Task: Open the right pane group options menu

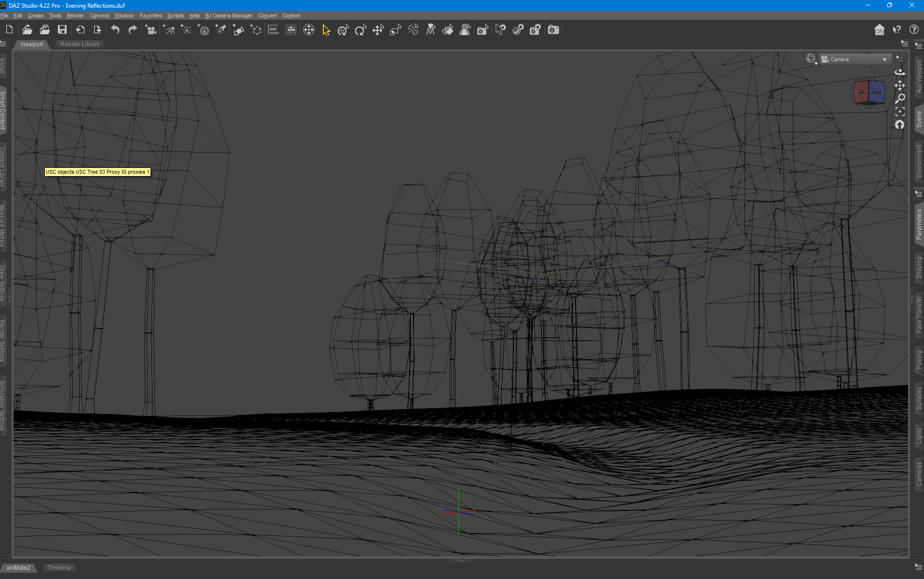Action: tap(918, 45)
